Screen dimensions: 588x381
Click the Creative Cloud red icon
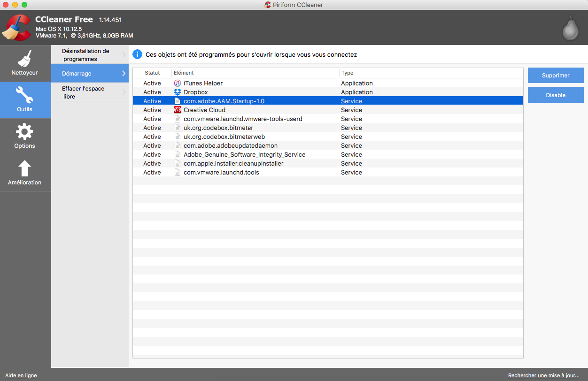pyautogui.click(x=178, y=110)
